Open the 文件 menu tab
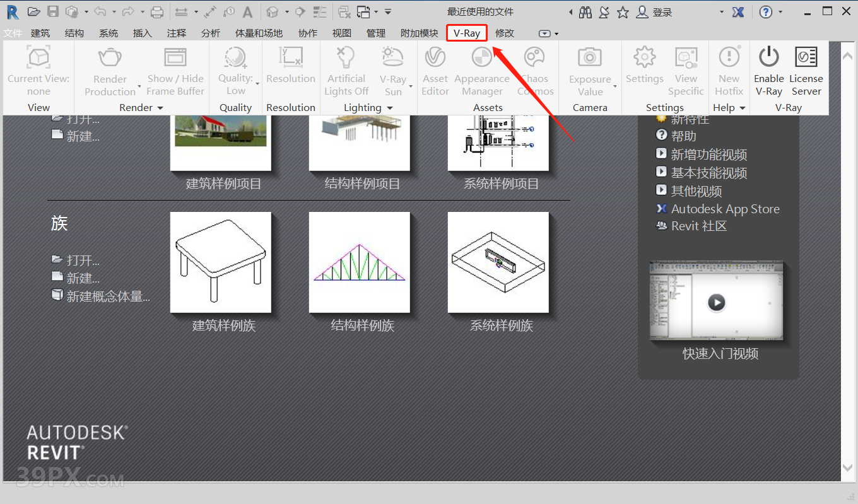 pos(13,33)
